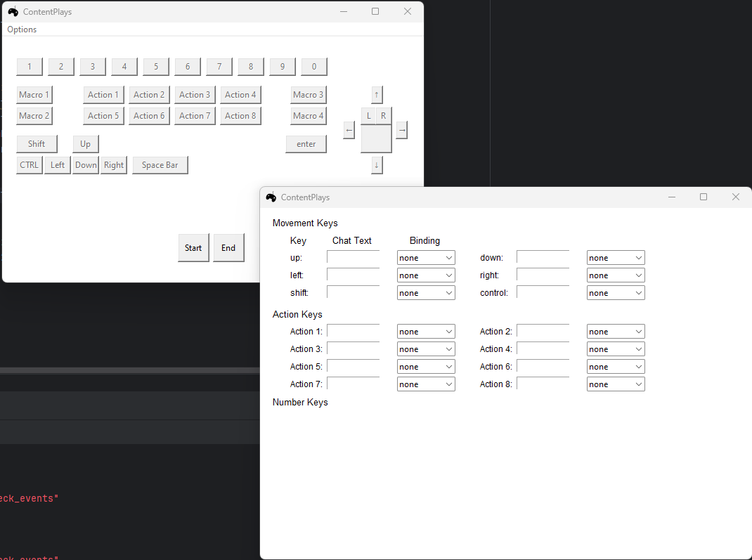
Task: Click the left arrow icon button
Action: pos(349,130)
